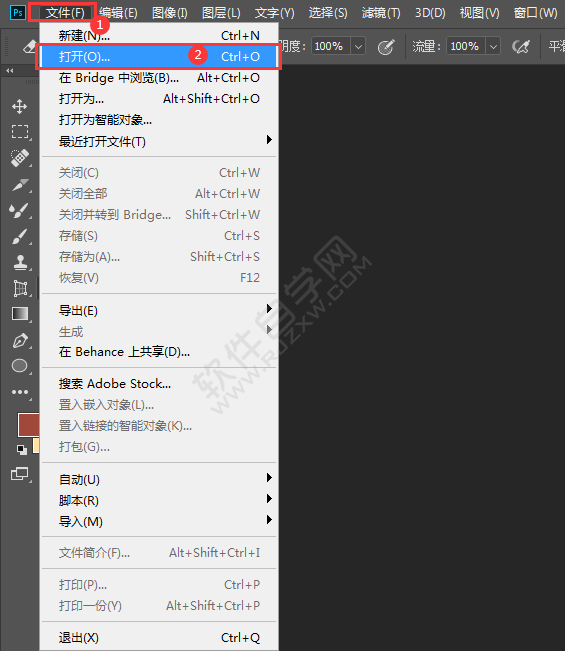
Task: Click the flow 100% value field
Action: (466, 46)
